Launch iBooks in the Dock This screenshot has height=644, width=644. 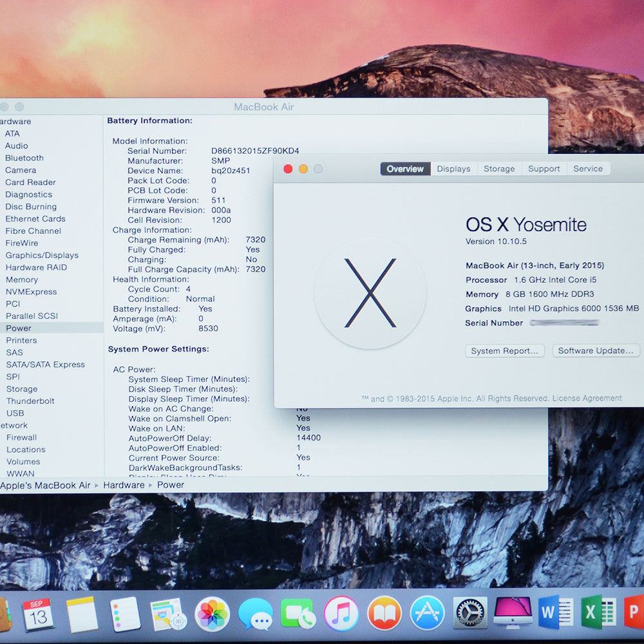[384, 614]
